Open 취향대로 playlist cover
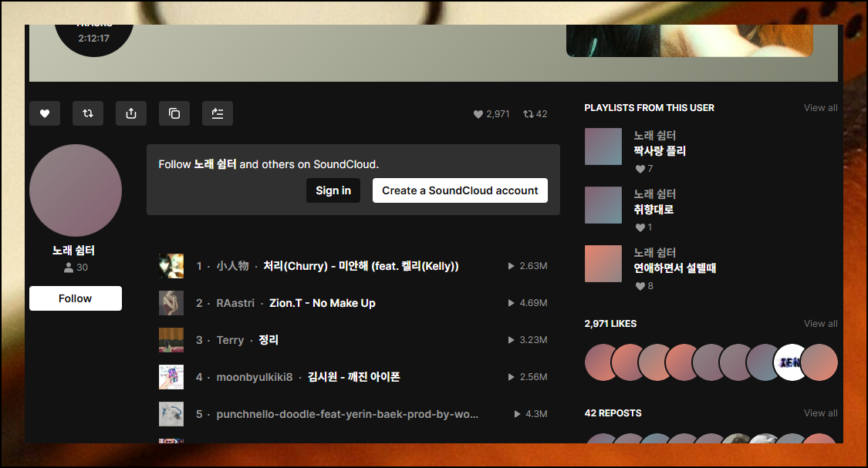The width and height of the screenshot is (868, 468). pos(603,205)
